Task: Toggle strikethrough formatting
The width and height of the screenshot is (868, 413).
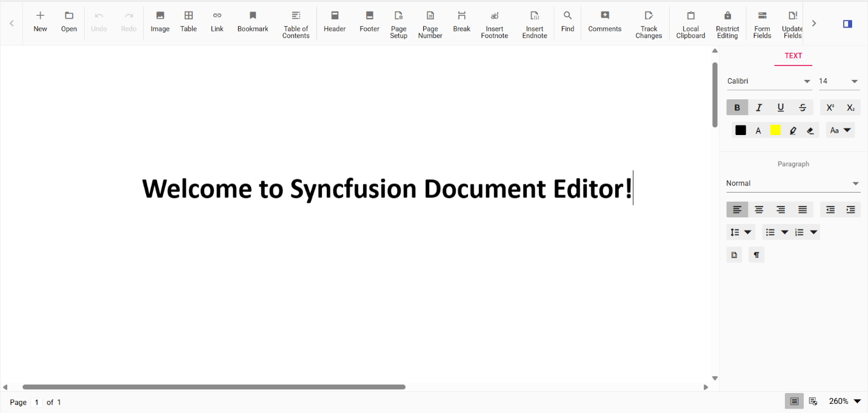Action: pyautogui.click(x=802, y=107)
